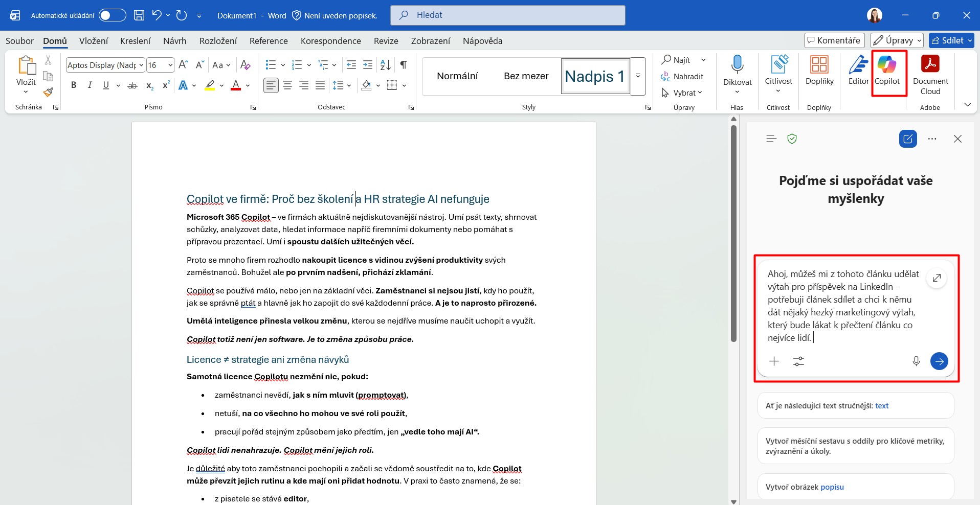Toggle Automatické ukládání switch

tap(112, 15)
